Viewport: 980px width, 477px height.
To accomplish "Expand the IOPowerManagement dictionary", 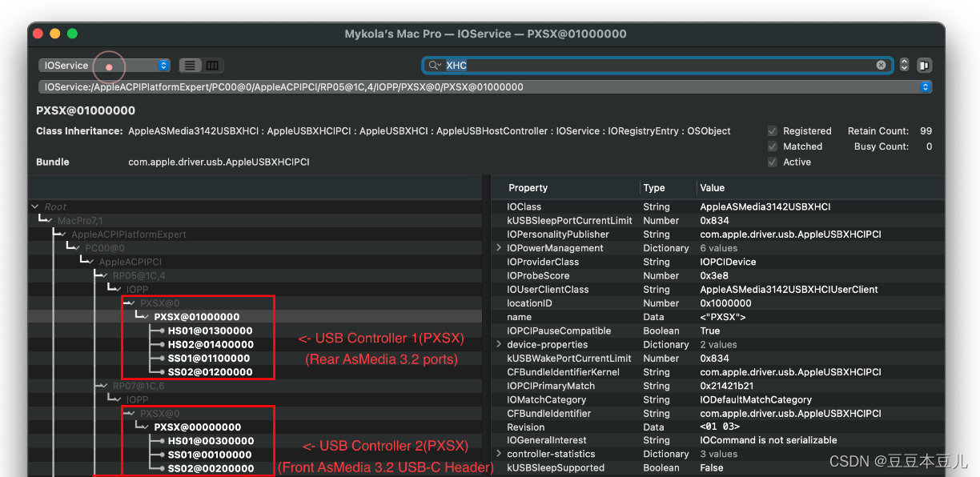I will coord(500,248).
